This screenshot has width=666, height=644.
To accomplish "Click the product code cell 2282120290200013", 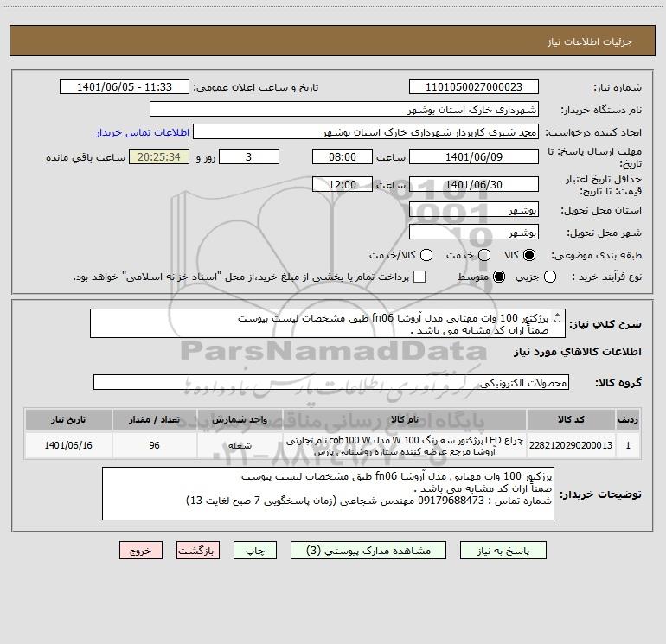I will tap(571, 445).
